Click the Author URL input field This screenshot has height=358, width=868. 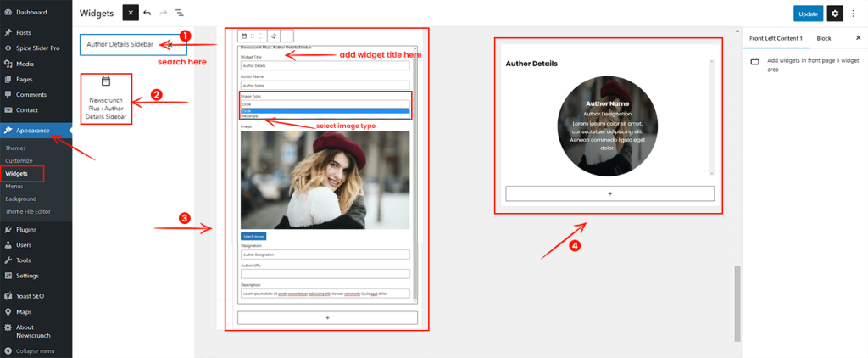[x=325, y=274]
